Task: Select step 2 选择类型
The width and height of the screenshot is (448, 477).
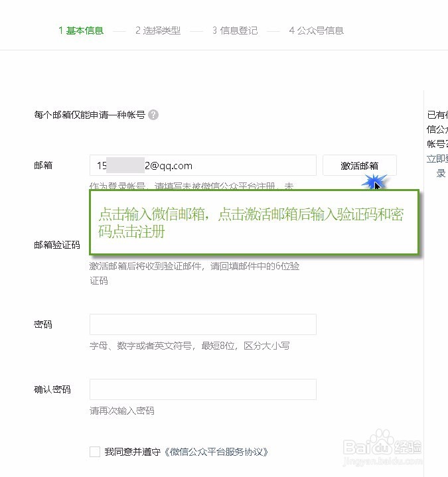Action: point(158,31)
